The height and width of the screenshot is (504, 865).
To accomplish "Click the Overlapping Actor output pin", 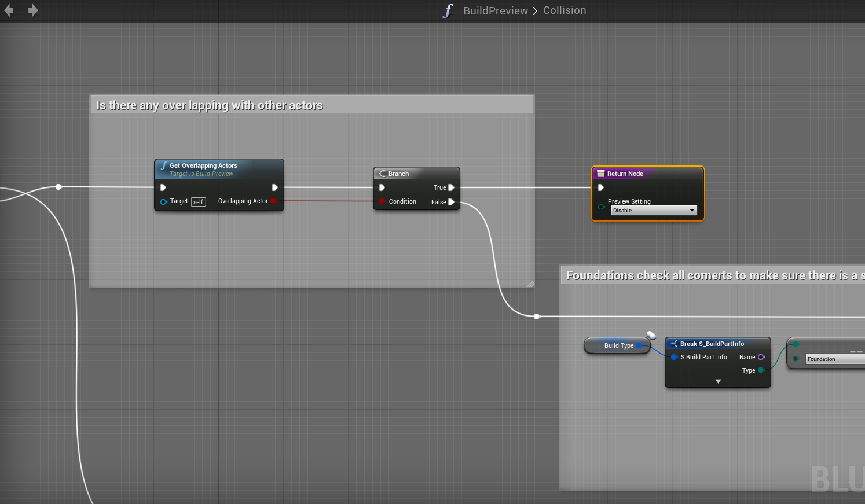I will click(273, 201).
